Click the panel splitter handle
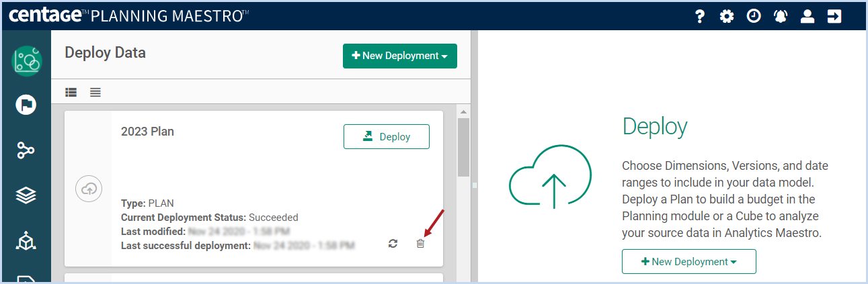Image resolution: width=868 pixels, height=284 pixels. [x=473, y=185]
